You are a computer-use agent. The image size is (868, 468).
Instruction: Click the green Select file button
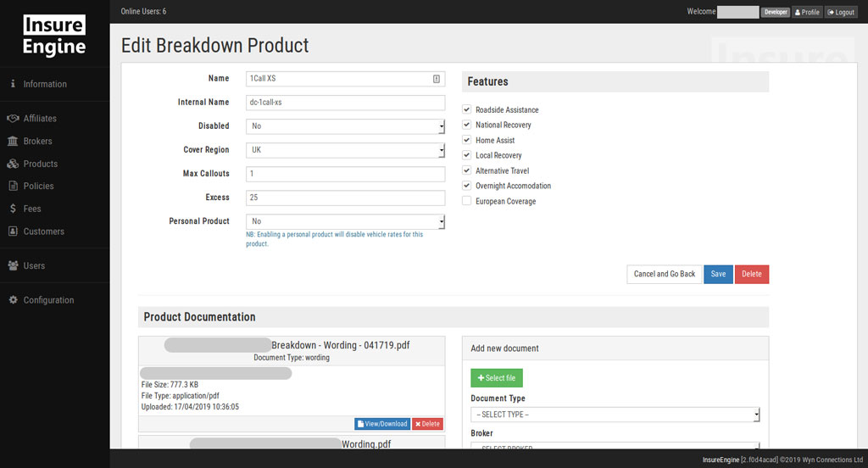(x=497, y=378)
